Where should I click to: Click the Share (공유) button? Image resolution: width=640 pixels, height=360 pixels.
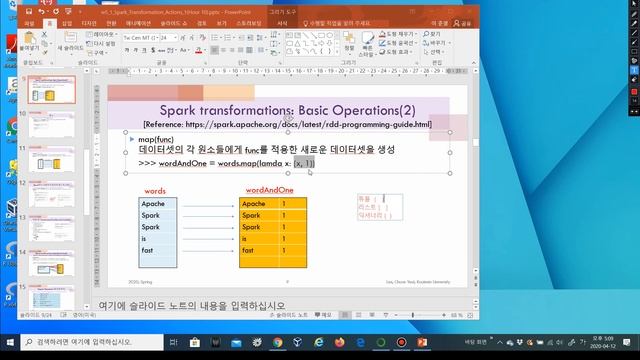[x=462, y=24]
